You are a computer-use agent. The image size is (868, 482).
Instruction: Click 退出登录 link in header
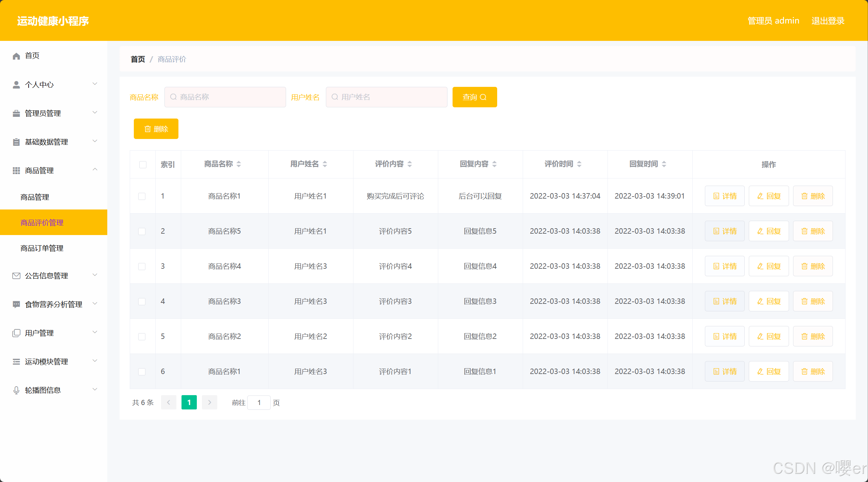click(x=828, y=21)
